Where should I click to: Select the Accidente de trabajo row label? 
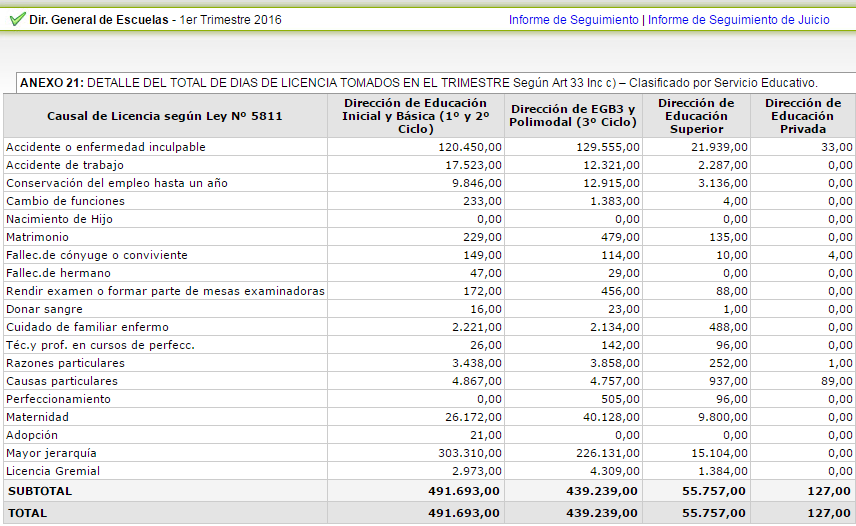(x=57, y=165)
